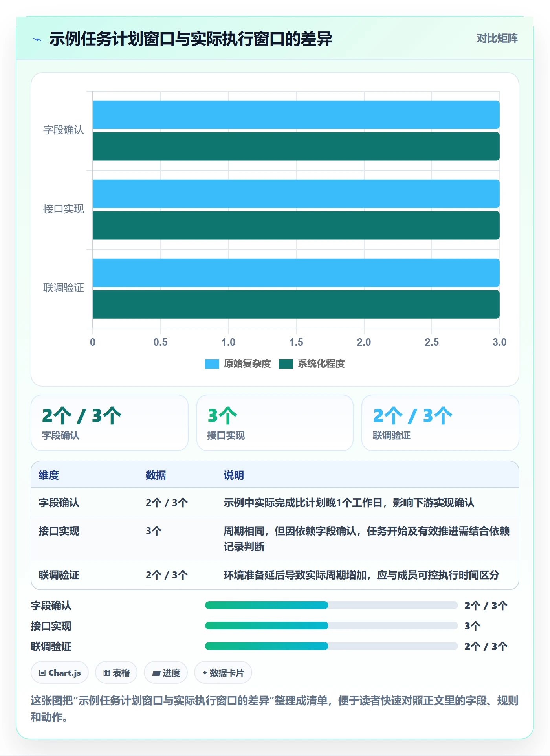The image size is (550, 756).
Task: Select the 表格 chip
Action: 116,673
